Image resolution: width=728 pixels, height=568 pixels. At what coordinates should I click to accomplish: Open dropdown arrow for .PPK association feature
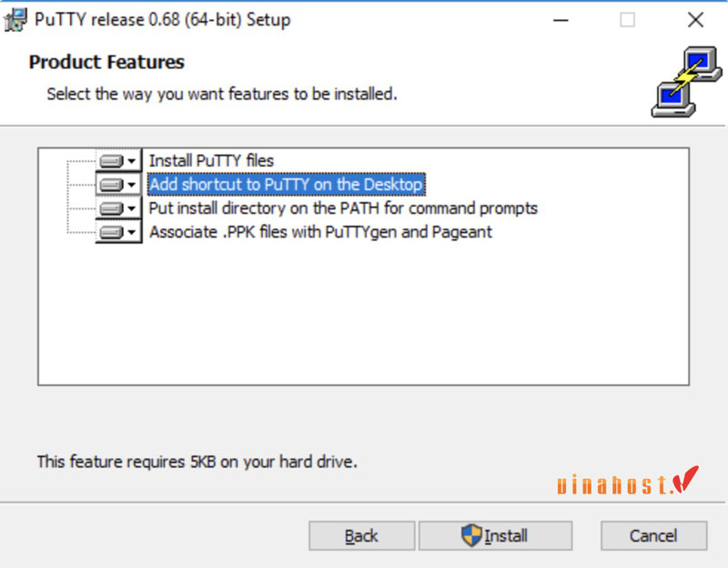coord(132,232)
